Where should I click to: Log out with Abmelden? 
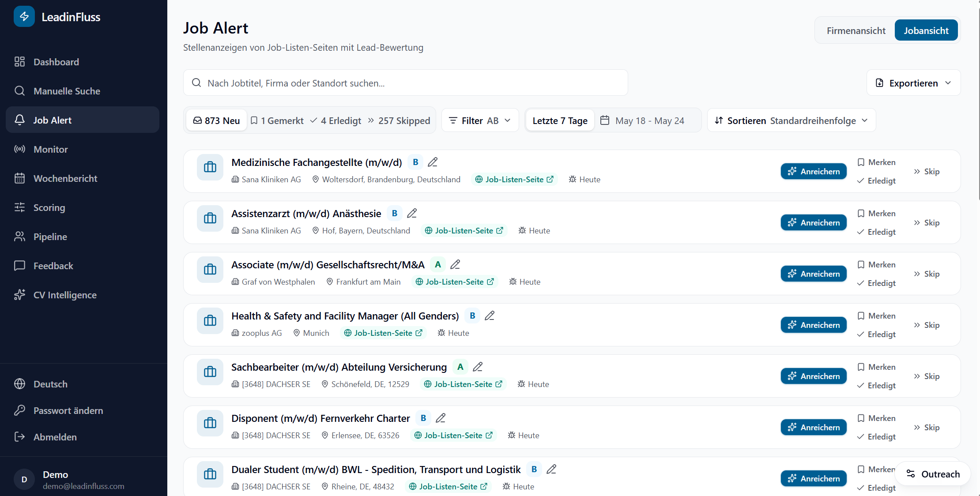pyautogui.click(x=83, y=437)
